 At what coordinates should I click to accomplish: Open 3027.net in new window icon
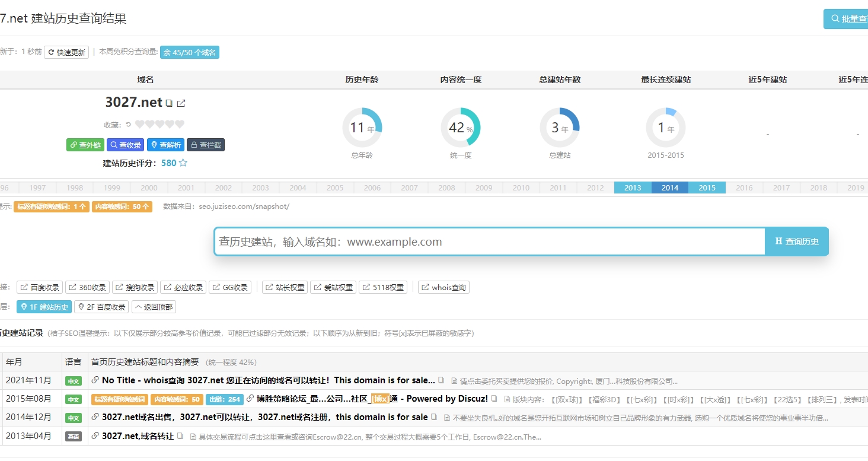(181, 103)
